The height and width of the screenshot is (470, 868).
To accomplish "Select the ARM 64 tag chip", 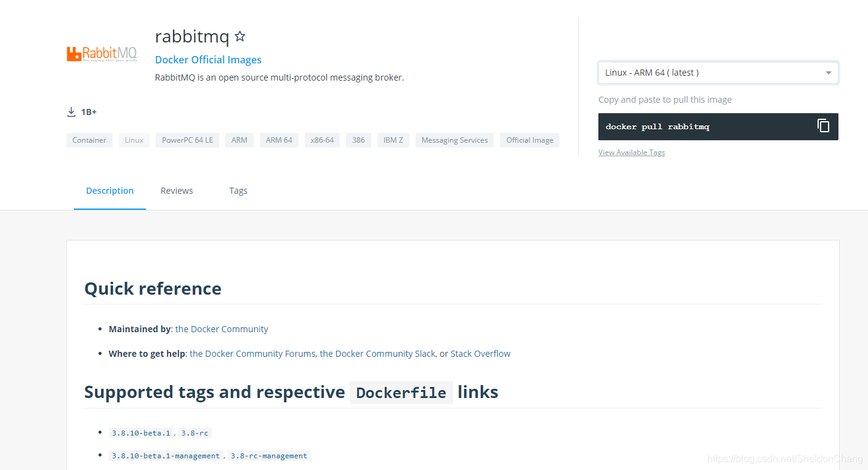I will [x=279, y=140].
